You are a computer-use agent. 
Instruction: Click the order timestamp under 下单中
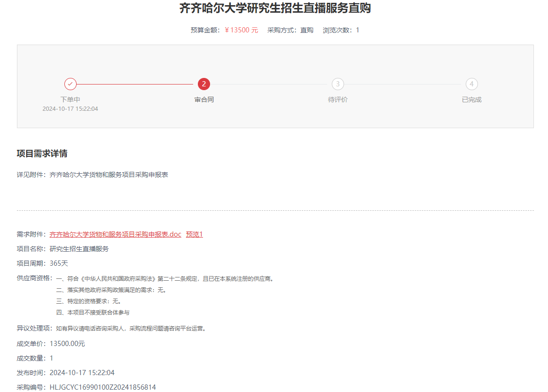coord(70,108)
